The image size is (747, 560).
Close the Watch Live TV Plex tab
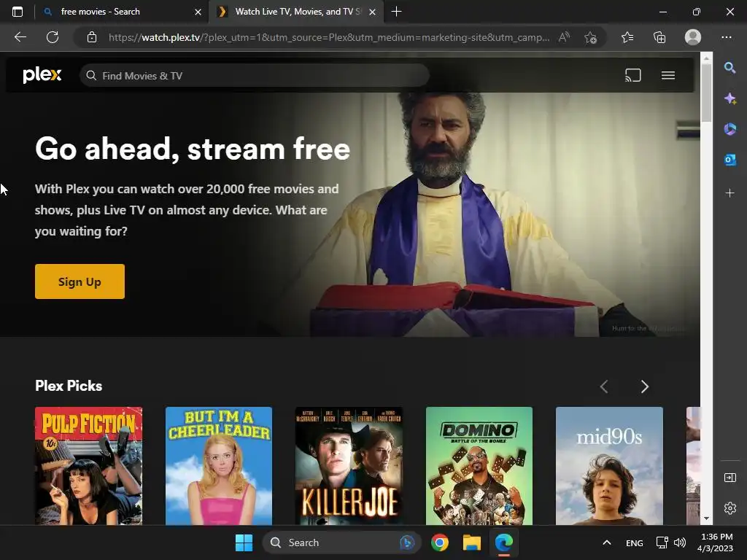[373, 12]
